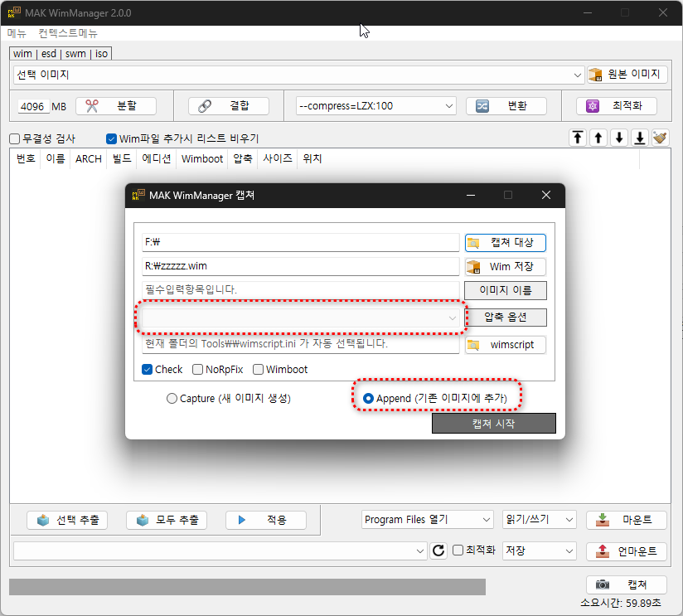Click MAK WimManager app icon in main title bar

coord(14,12)
